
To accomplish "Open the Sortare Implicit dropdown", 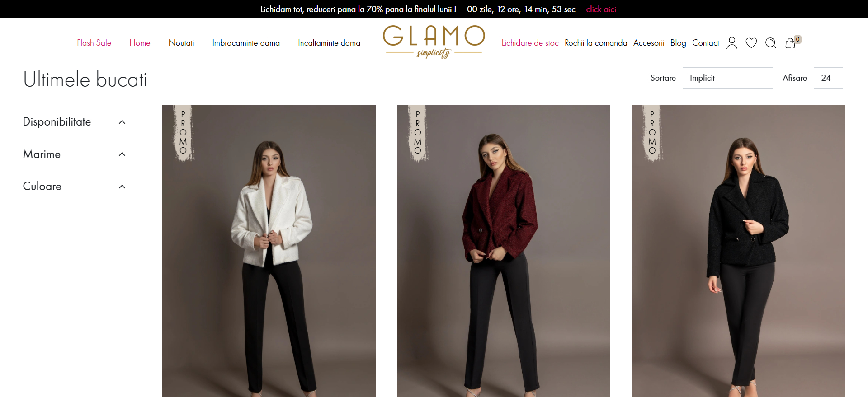I will pos(727,78).
